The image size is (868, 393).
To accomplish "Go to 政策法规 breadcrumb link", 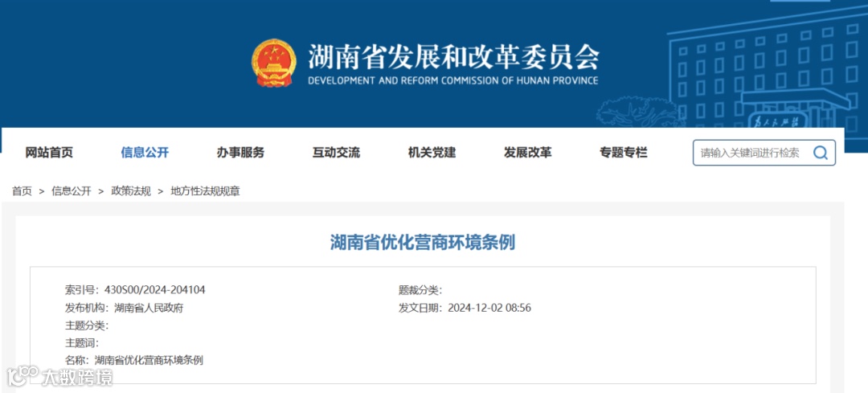I will (x=131, y=191).
